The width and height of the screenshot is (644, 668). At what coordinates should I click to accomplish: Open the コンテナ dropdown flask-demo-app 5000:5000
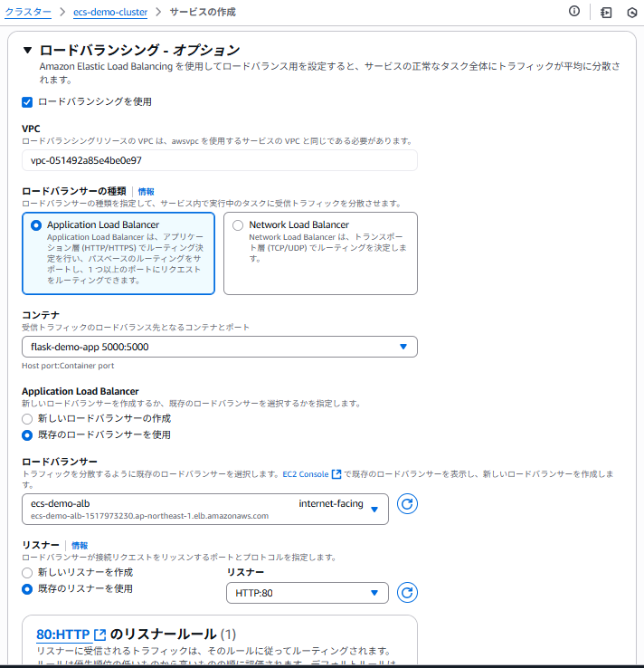220,347
